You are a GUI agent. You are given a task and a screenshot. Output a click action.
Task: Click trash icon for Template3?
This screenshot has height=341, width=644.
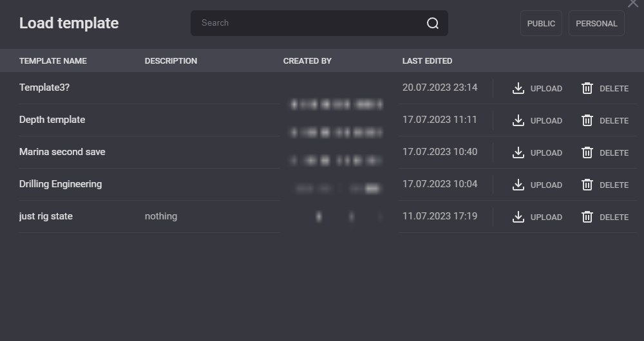pos(587,88)
